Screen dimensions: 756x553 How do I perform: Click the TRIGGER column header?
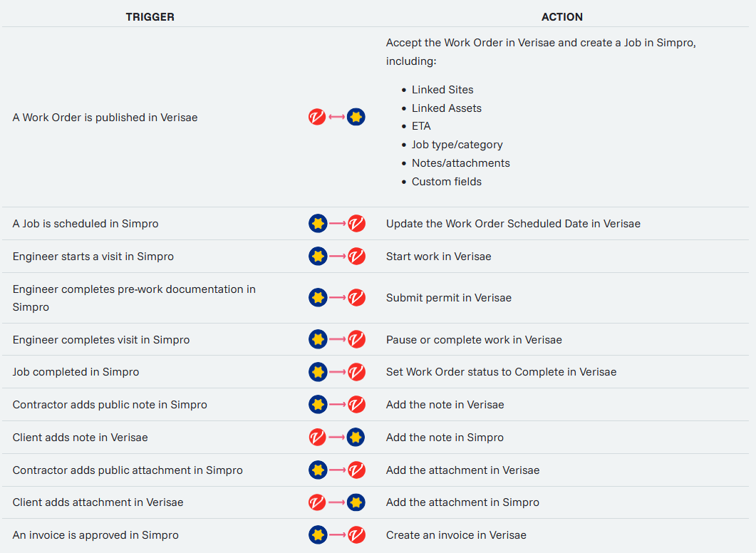pyautogui.click(x=150, y=16)
